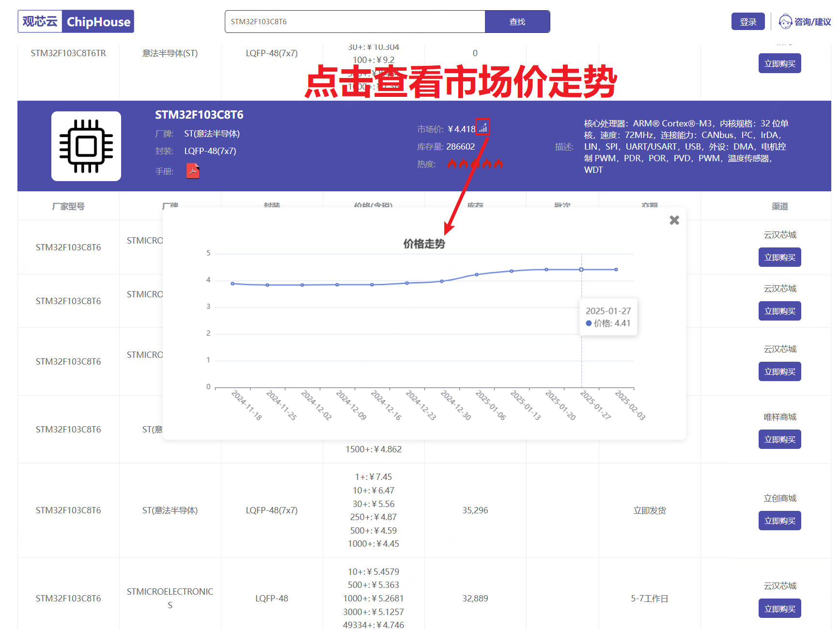Click the chip thumbnail image

(x=86, y=146)
